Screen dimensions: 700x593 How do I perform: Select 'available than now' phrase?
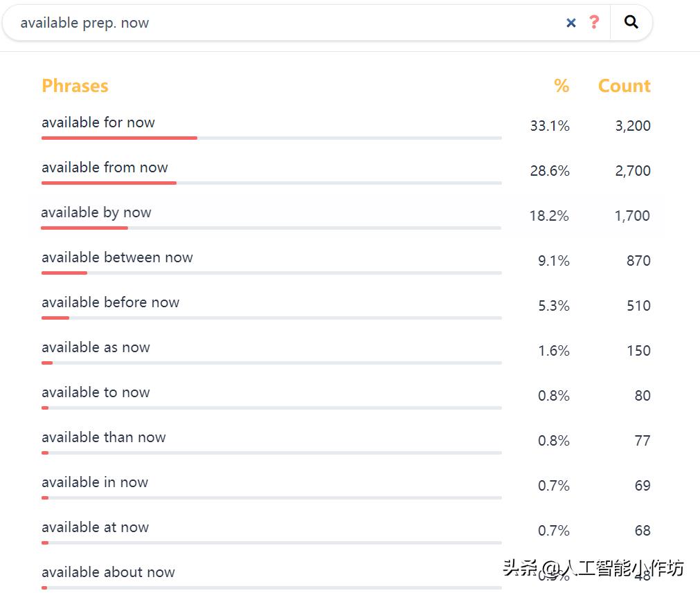[104, 437]
